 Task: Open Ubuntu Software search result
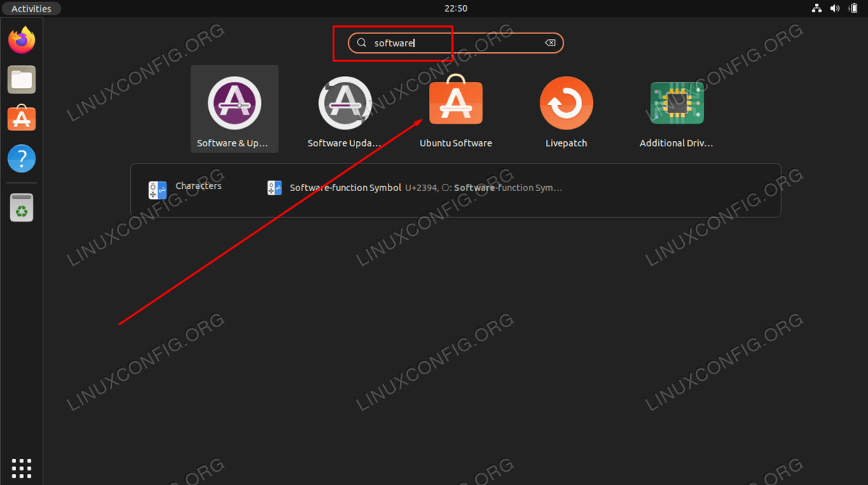[456, 109]
